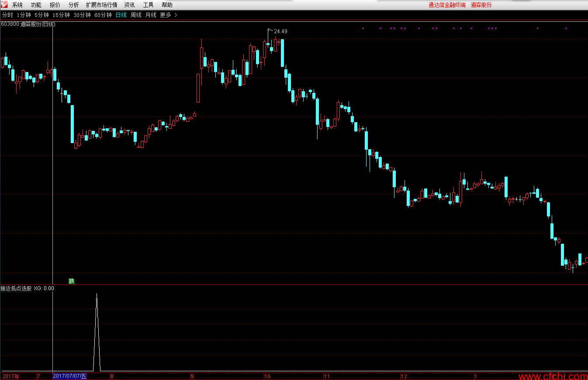Viewport: 588px width, 380px height.
Task: Click the red app logo icon
Action: click(x=4, y=5)
